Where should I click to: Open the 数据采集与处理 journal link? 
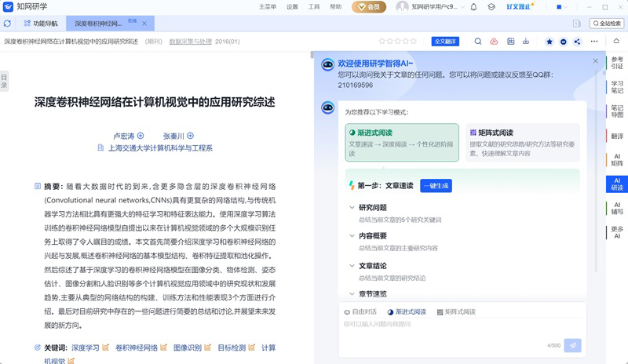[191, 42]
